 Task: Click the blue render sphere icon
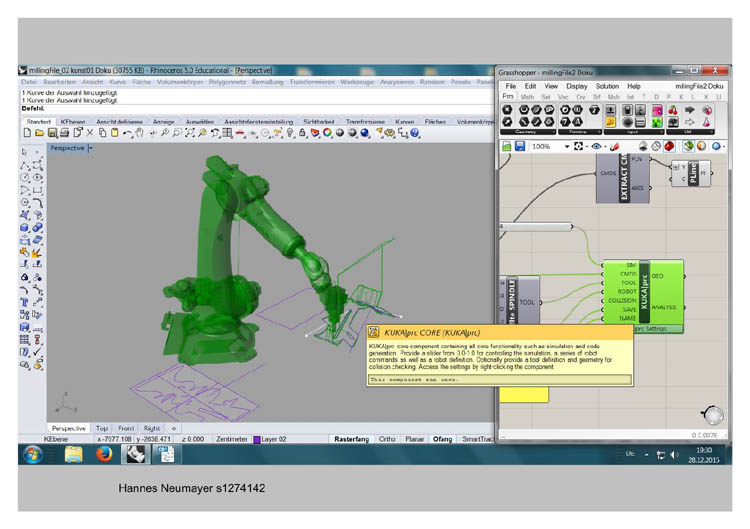coord(364,133)
